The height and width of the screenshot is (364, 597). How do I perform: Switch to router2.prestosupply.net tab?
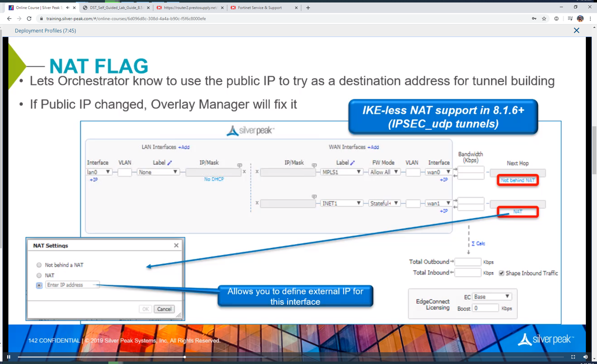[x=190, y=8]
